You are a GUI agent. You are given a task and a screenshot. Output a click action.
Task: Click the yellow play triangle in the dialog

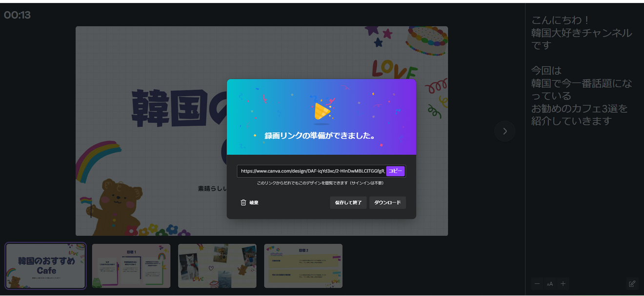(323, 111)
